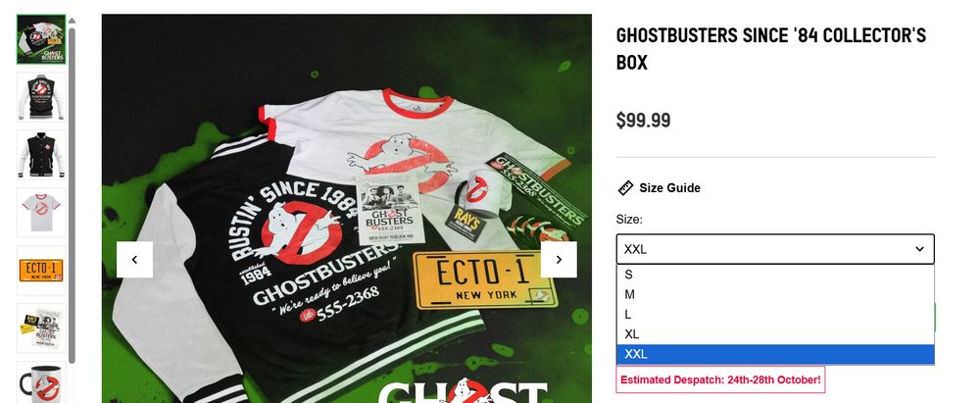Open the Size Guide ruler icon
This screenshot has width=980, height=403.
point(625,187)
